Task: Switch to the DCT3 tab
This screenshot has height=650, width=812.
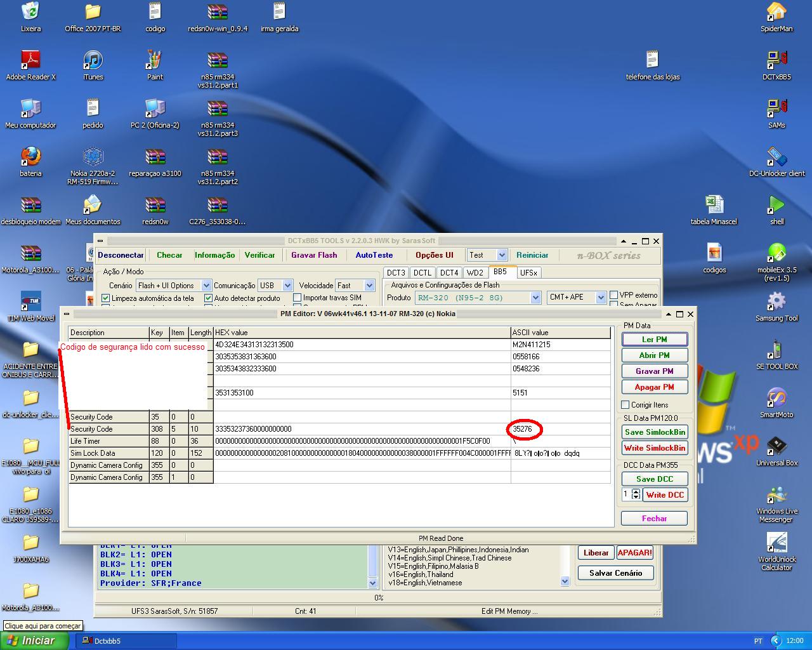Action: 396,273
